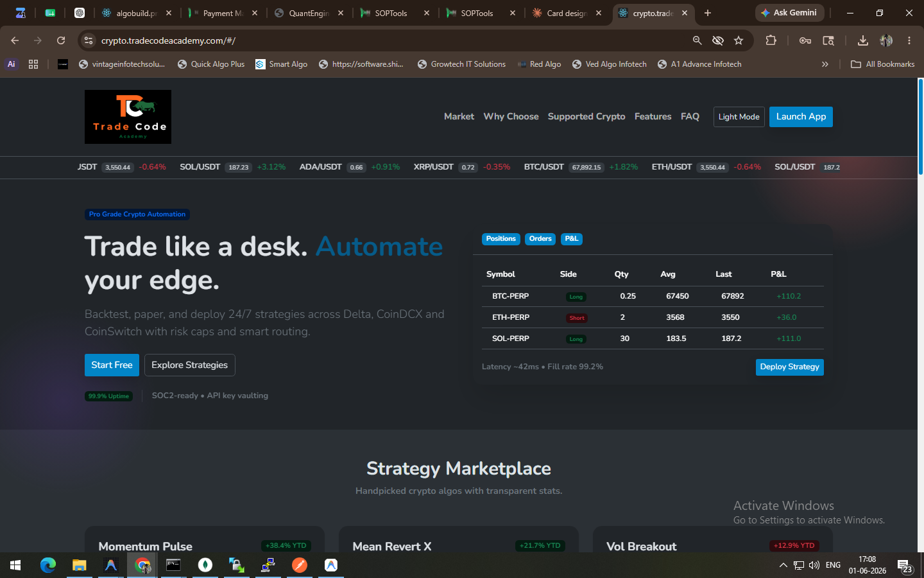
Task: Open the downloads icon
Action: [863, 40]
